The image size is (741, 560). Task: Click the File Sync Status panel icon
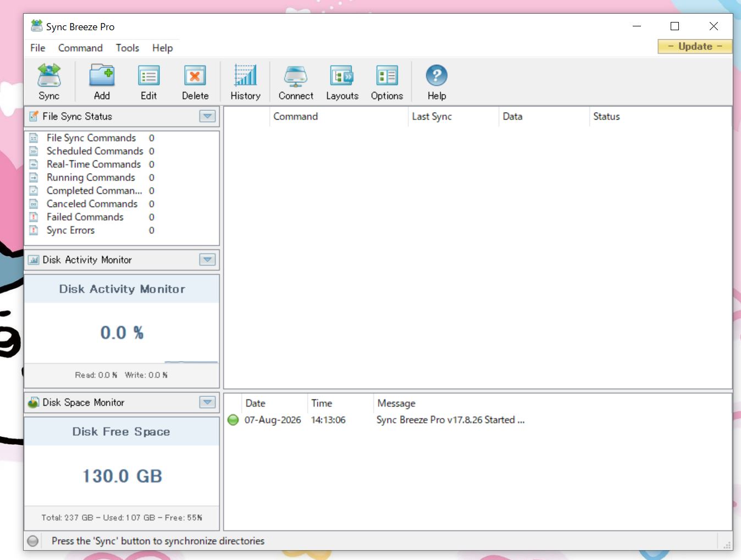point(34,117)
